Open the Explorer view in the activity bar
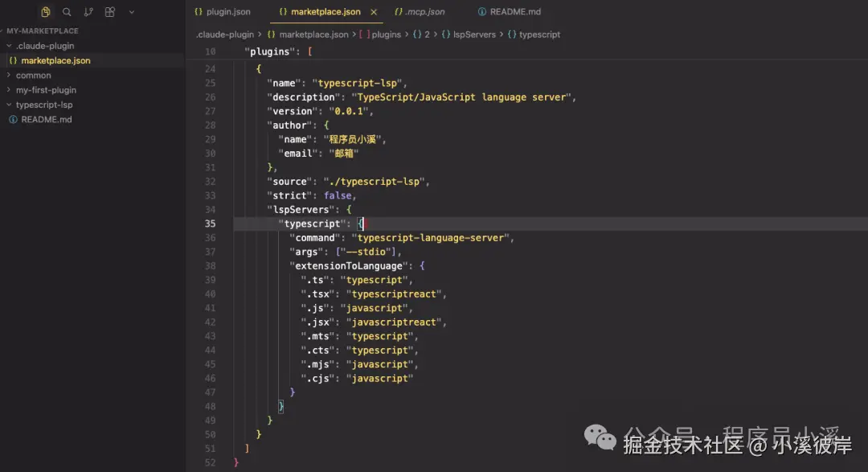The width and height of the screenshot is (868, 472). pyautogui.click(x=45, y=12)
